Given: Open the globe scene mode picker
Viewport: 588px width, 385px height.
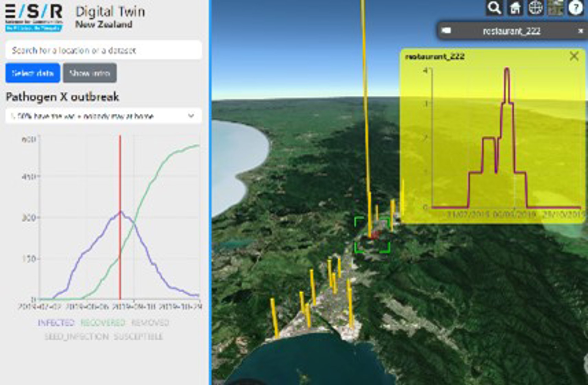Looking at the screenshot, I should pyautogui.click(x=535, y=8).
